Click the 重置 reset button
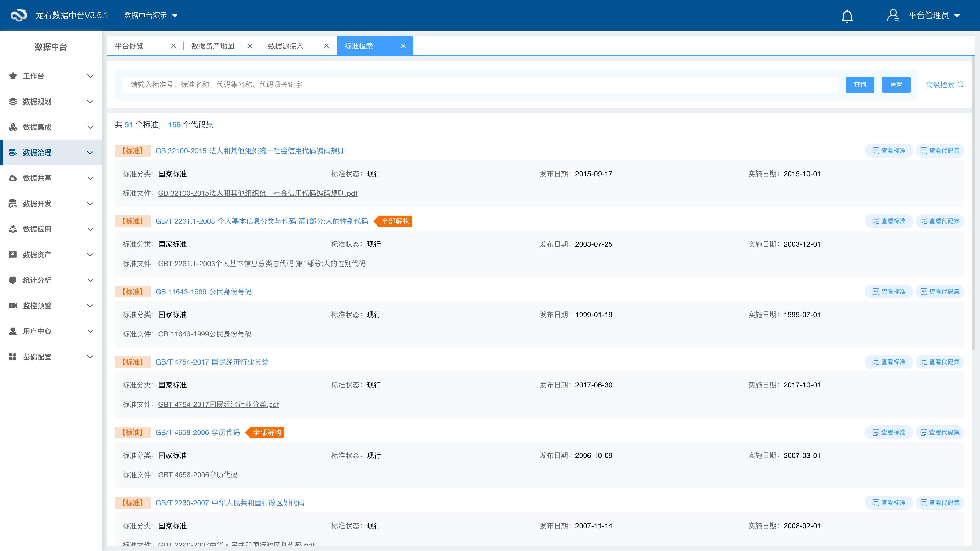 pos(896,84)
